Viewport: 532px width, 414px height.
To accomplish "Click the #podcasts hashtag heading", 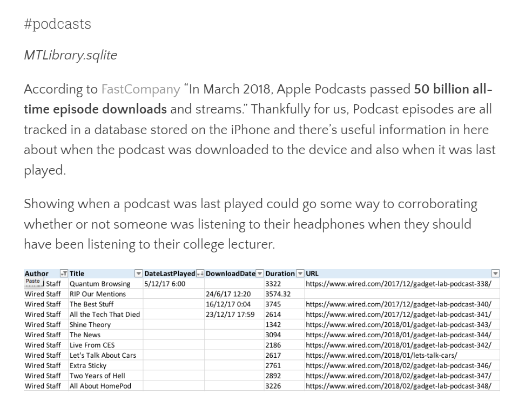I will pos(57,24).
